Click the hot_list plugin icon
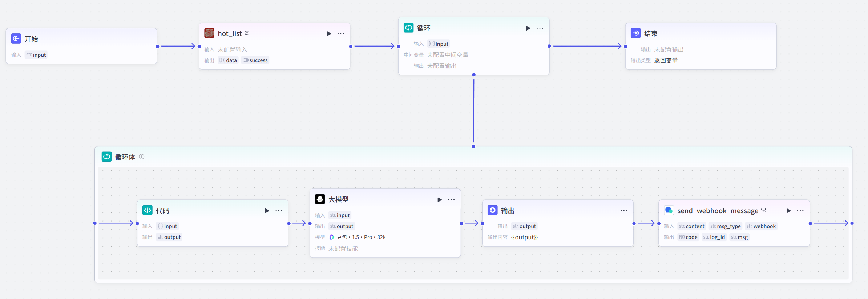 tap(209, 33)
